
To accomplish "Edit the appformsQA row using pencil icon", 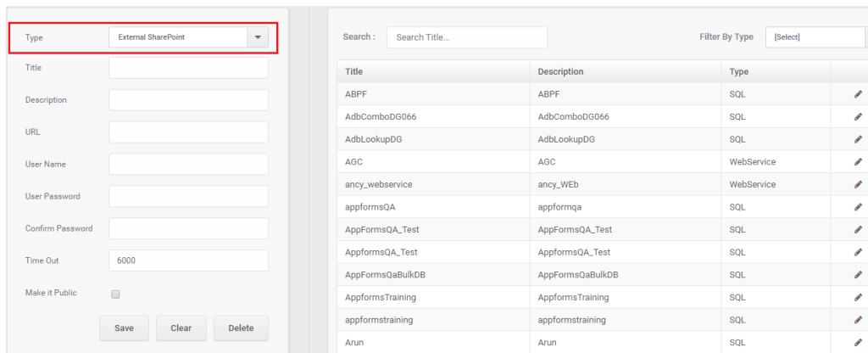I will 858,207.
